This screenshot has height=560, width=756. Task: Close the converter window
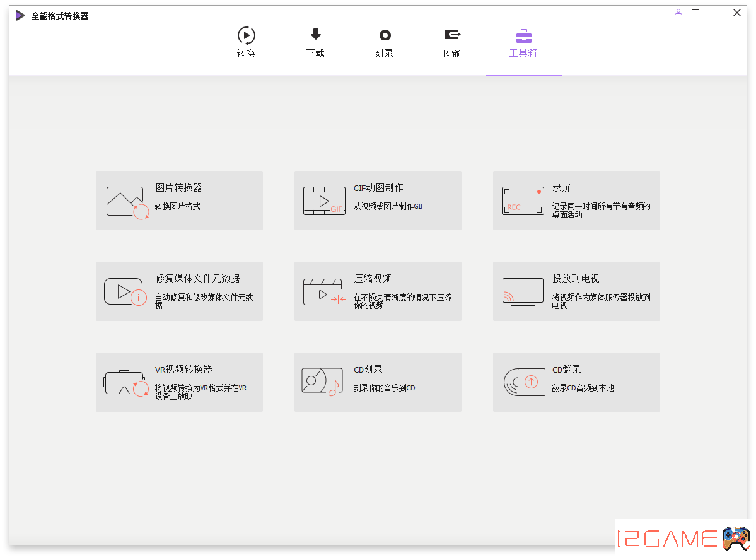tap(737, 13)
